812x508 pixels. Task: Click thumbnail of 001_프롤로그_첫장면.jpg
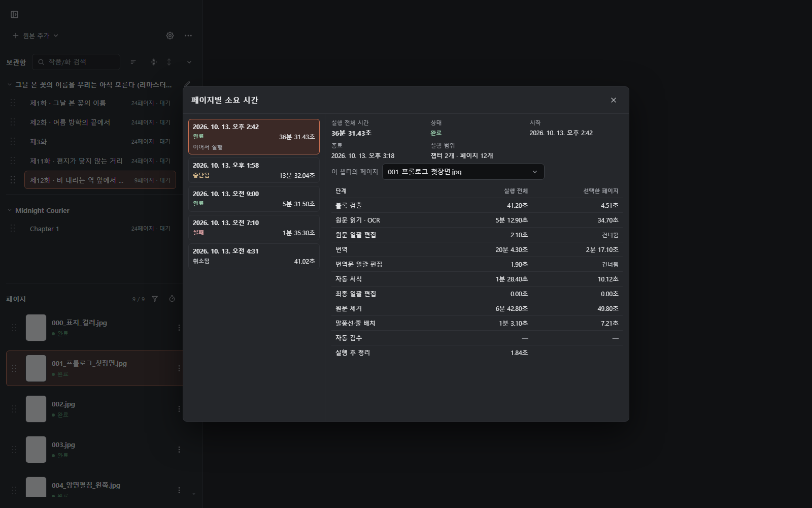pyautogui.click(x=36, y=368)
